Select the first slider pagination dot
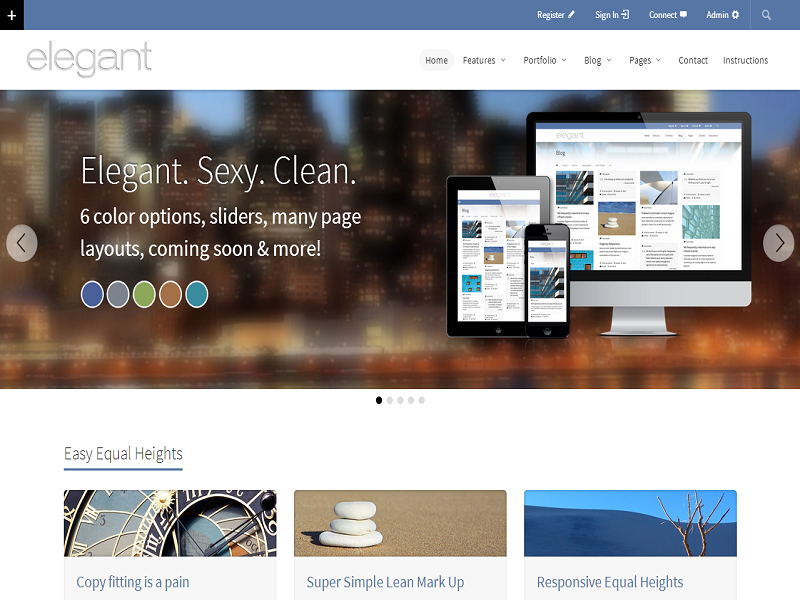Viewport: 800px width, 600px height. [379, 400]
